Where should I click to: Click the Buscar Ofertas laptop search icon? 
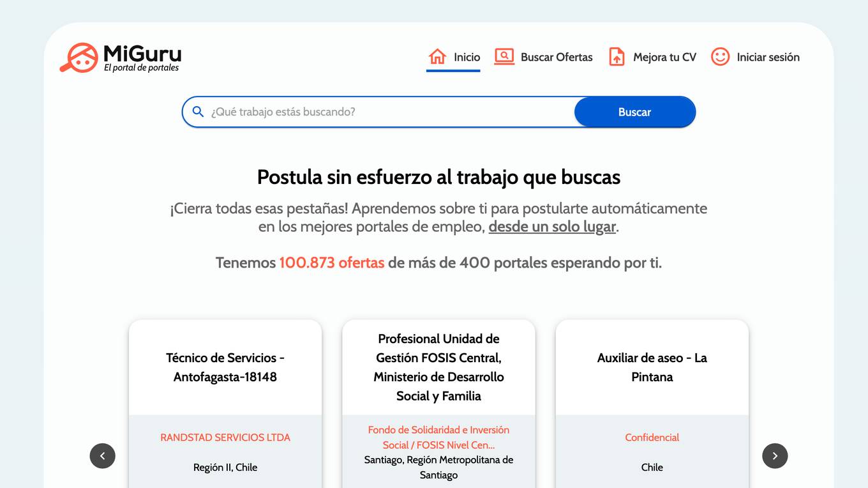click(x=504, y=57)
